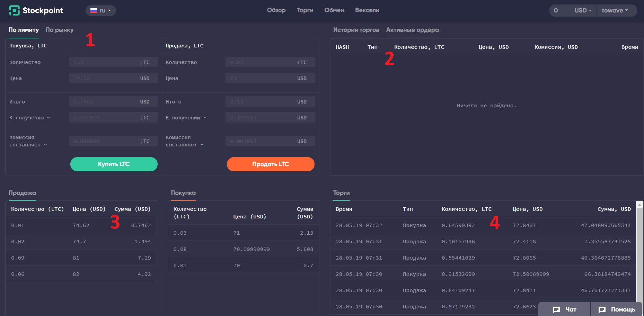Click the scrollbar up arrow in Торги

[x=640, y=205]
